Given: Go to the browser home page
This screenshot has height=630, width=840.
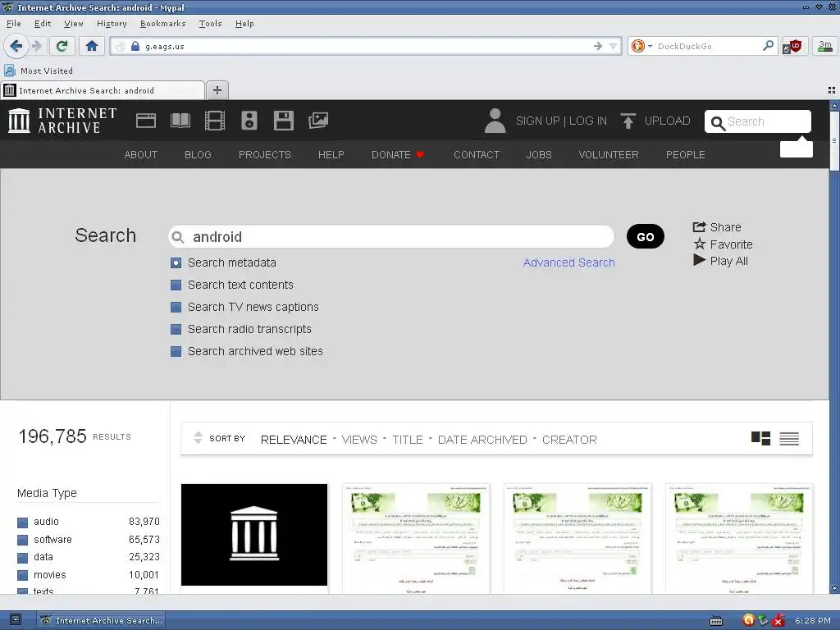Looking at the screenshot, I should point(92,46).
